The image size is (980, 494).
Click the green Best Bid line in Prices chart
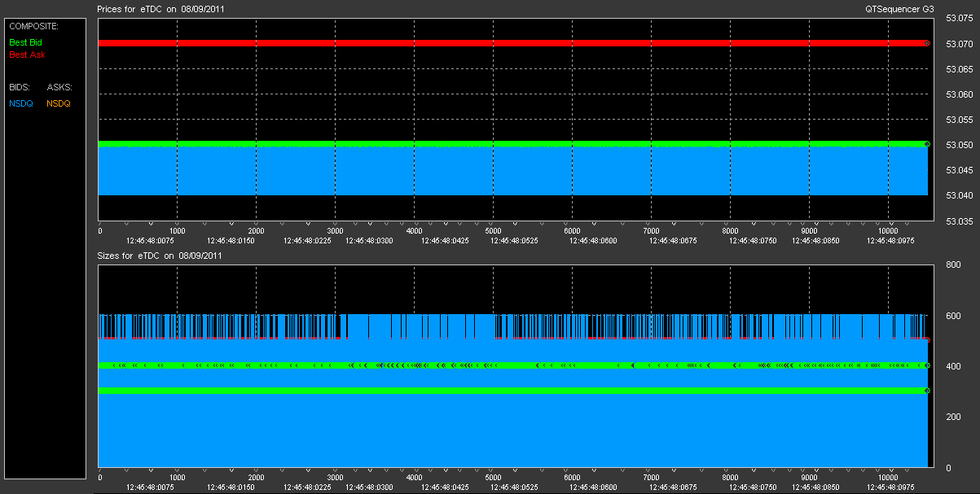click(x=513, y=144)
